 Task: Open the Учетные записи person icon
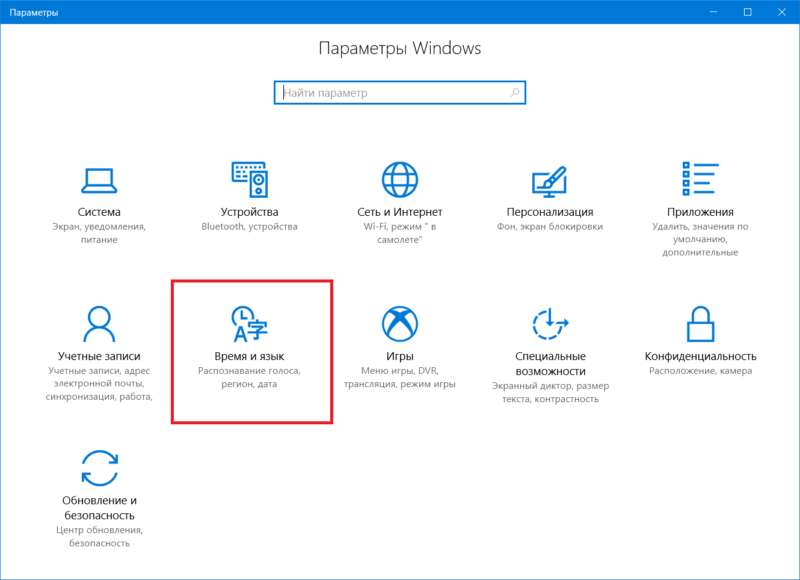(x=99, y=323)
